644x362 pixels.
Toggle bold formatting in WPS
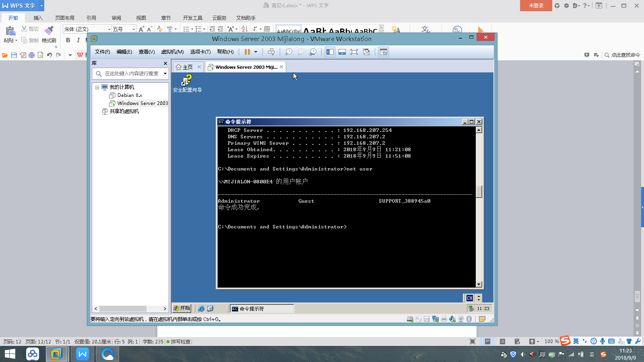(x=68, y=40)
